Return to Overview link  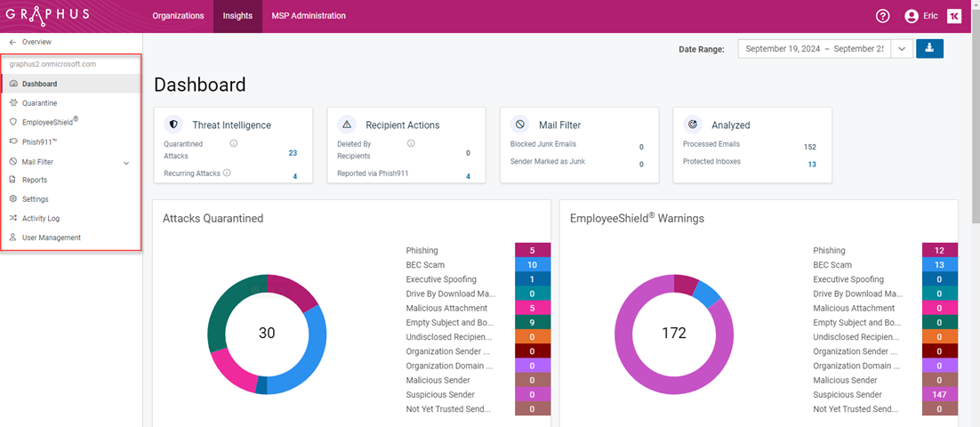pos(36,42)
